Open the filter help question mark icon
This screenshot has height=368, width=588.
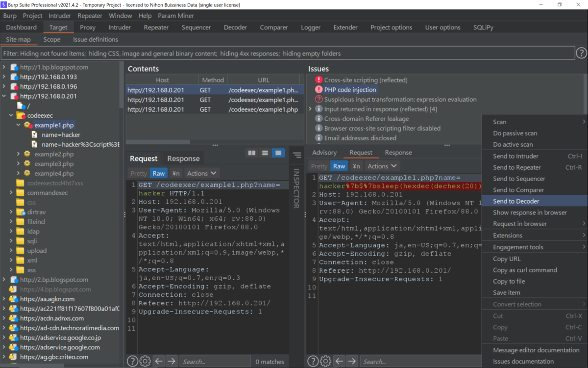pos(581,53)
